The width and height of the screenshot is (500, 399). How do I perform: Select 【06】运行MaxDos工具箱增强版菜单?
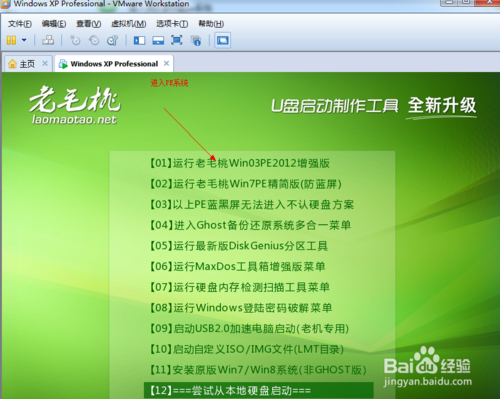point(237,266)
